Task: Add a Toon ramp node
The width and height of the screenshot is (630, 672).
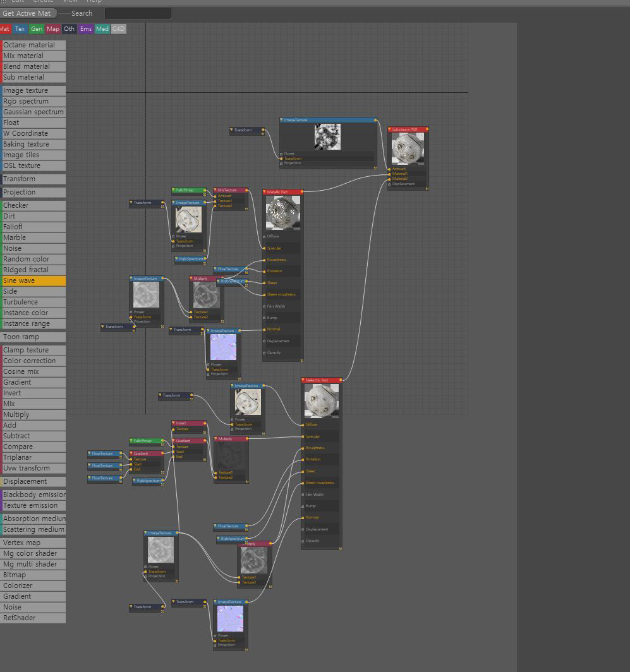Action: coord(33,337)
